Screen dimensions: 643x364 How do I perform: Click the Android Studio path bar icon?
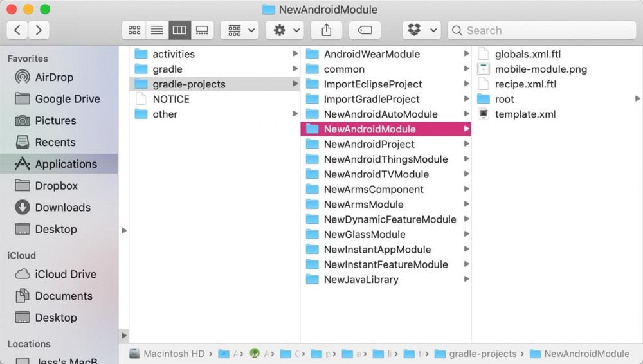pyautogui.click(x=255, y=353)
